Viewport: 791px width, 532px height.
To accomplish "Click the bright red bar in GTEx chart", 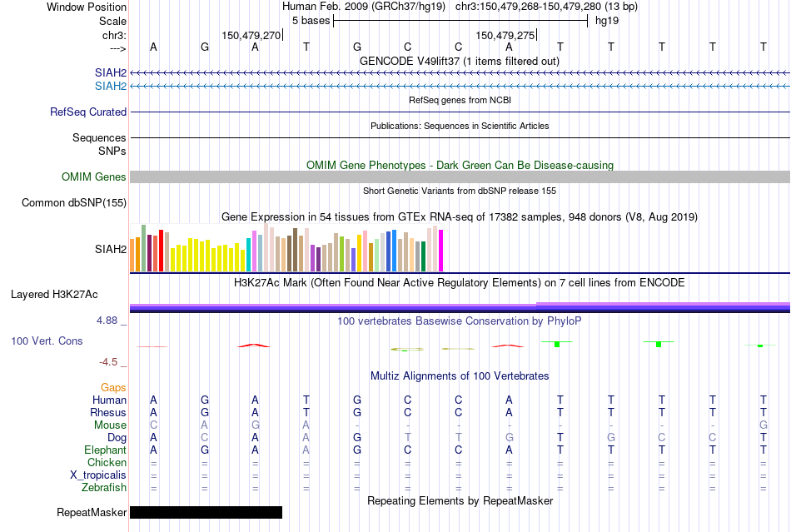I will coord(161,251).
